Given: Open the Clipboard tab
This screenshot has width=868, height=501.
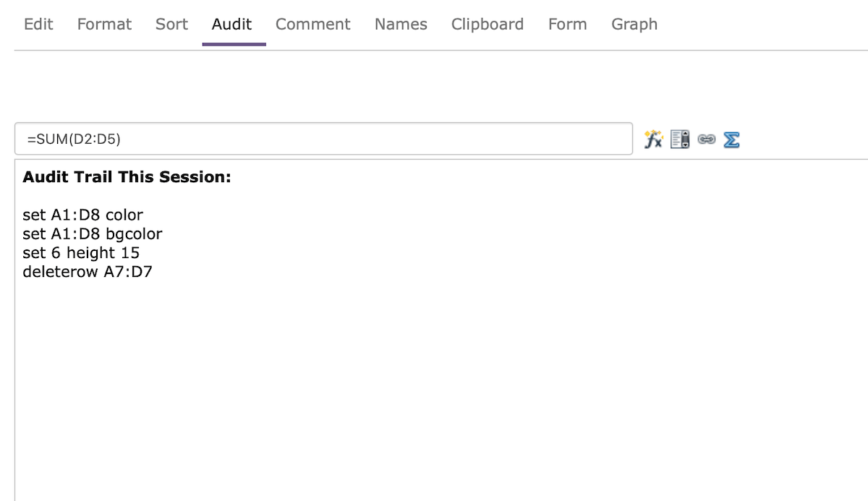Looking at the screenshot, I should pos(488,24).
